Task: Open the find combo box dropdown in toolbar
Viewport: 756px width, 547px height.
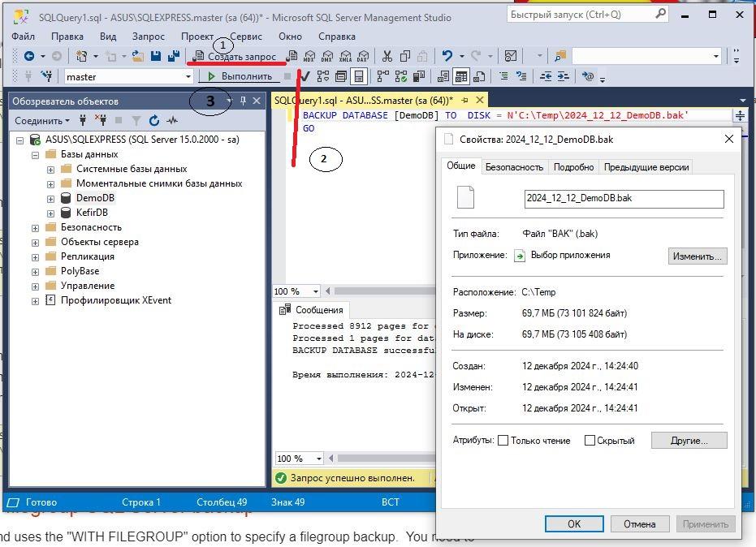Action: point(716,56)
